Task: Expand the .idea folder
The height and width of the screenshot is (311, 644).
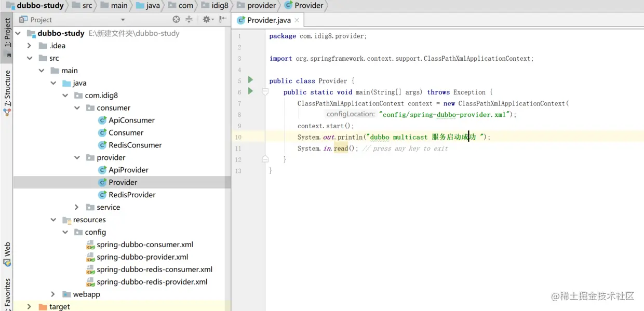Action: point(30,46)
